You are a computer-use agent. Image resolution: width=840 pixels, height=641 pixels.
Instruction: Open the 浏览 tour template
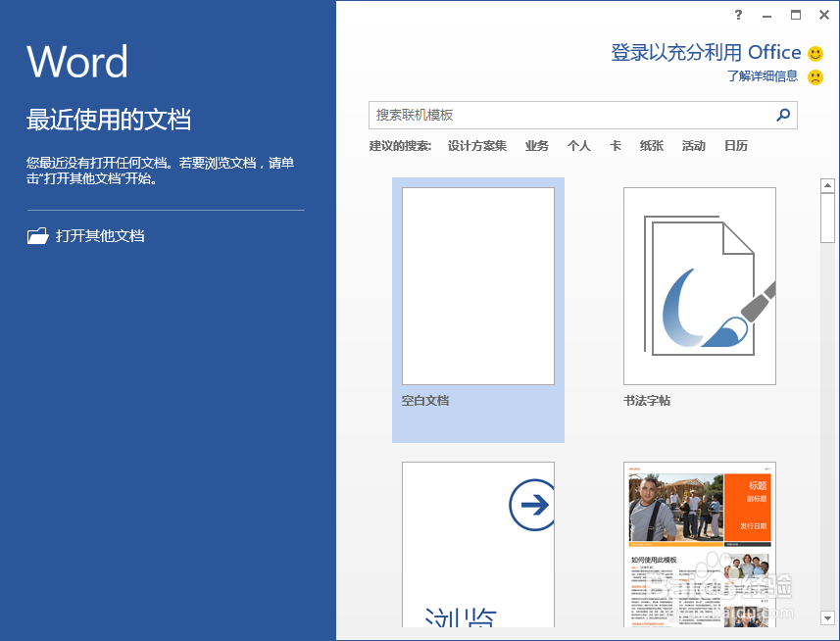(477, 549)
